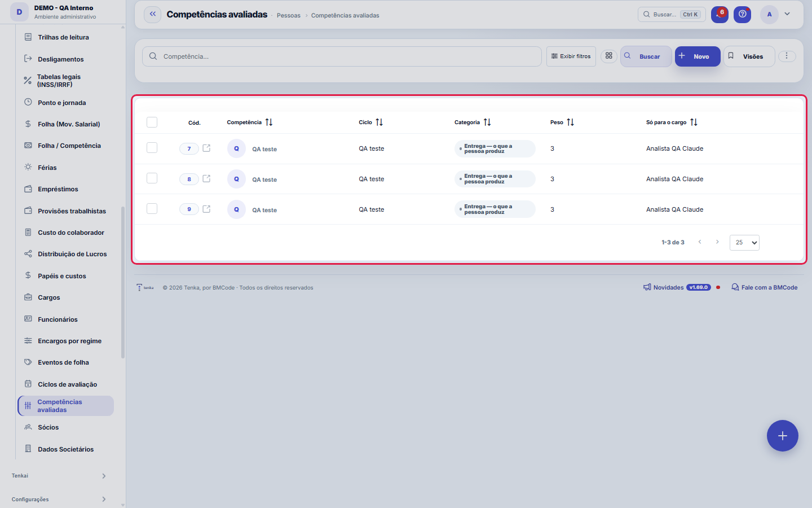
Task: Open the notifications bell with badge 6
Action: 720,14
